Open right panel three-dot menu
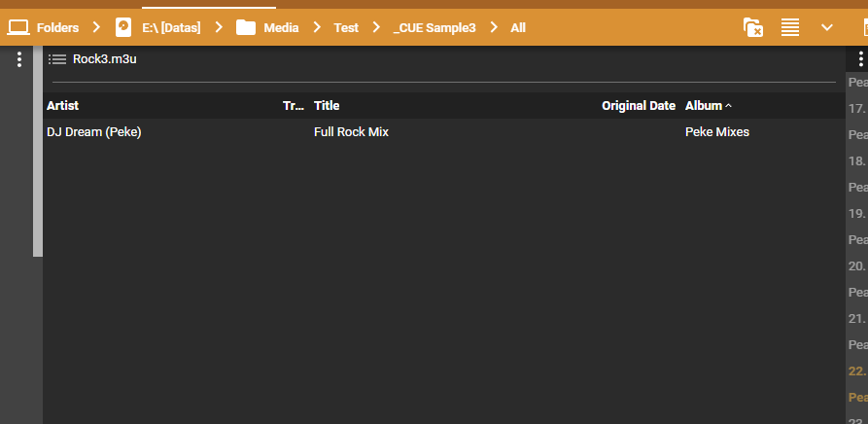 point(860,59)
